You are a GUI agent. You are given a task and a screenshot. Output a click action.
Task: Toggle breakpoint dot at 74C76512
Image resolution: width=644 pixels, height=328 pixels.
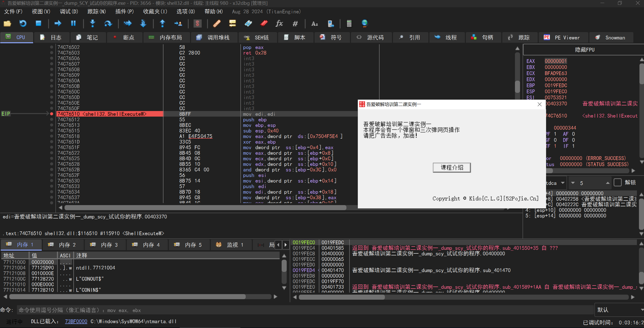pyautogui.click(x=52, y=119)
